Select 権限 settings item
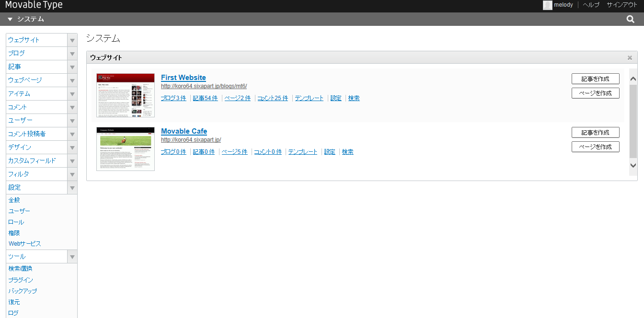The image size is (644, 318). coord(14,233)
